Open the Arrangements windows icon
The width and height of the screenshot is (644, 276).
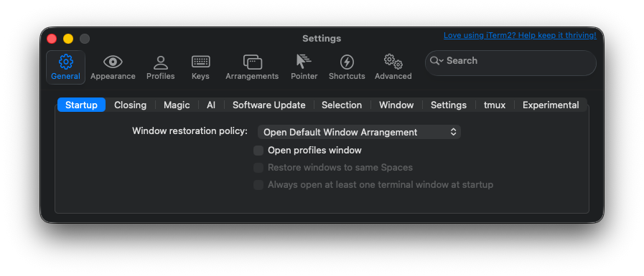(252, 62)
